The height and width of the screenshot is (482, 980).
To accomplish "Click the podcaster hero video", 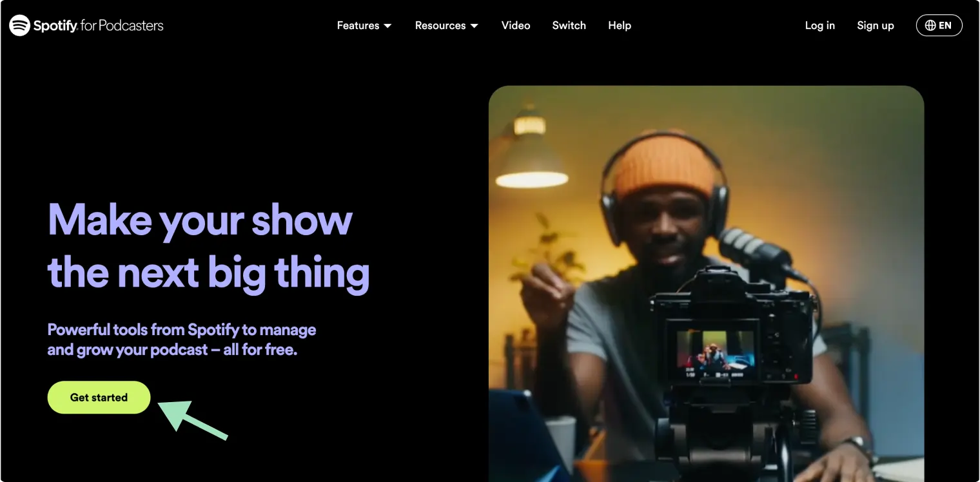I will (x=706, y=284).
